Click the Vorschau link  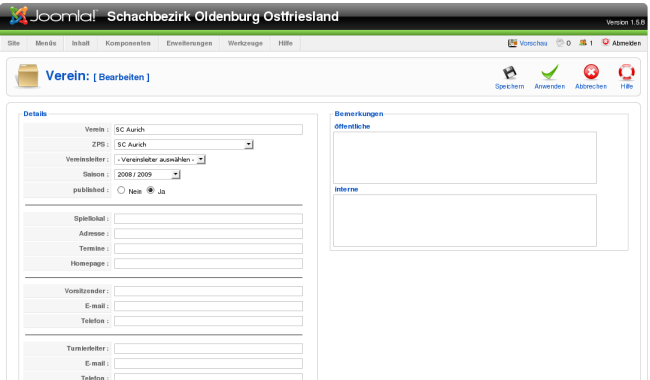pos(533,43)
